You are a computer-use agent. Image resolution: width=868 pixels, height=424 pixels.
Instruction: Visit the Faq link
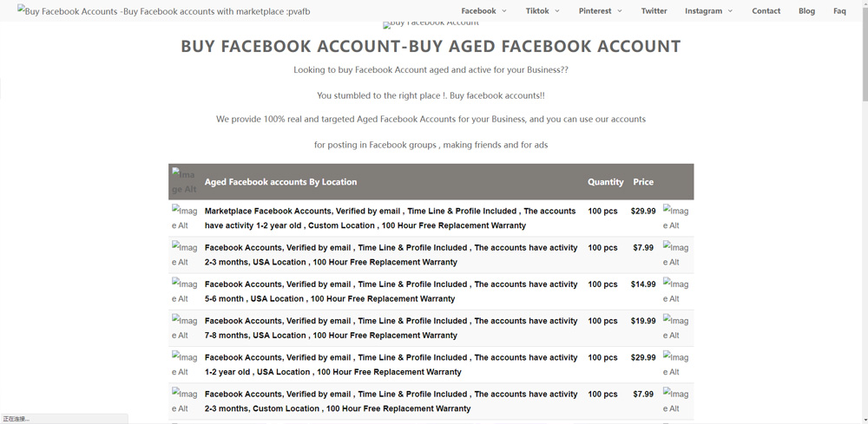tap(839, 11)
